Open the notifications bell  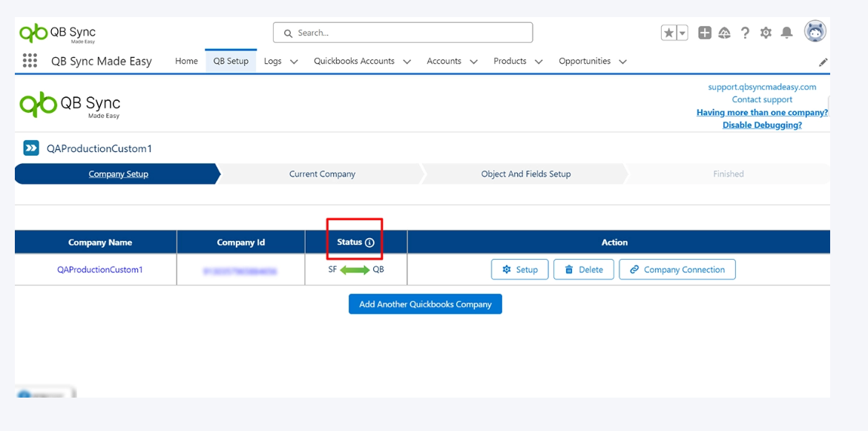tap(786, 33)
